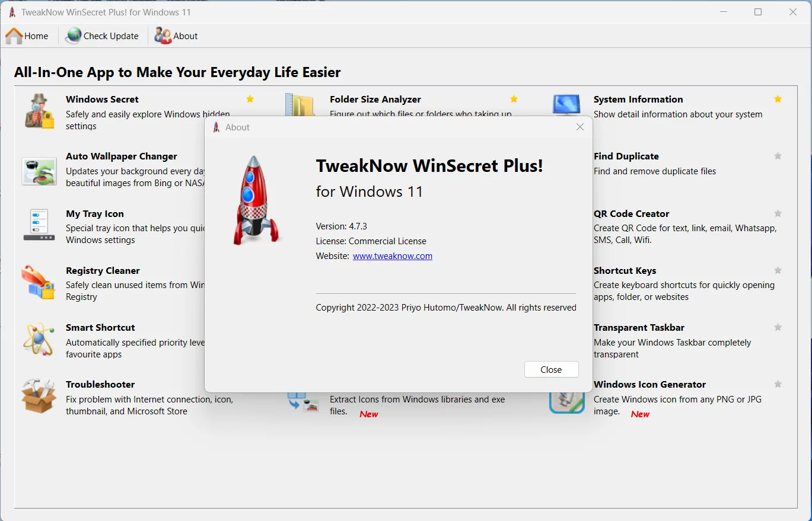The width and height of the screenshot is (812, 521).
Task: Open the Troubleshooter tool title
Action: coord(100,385)
